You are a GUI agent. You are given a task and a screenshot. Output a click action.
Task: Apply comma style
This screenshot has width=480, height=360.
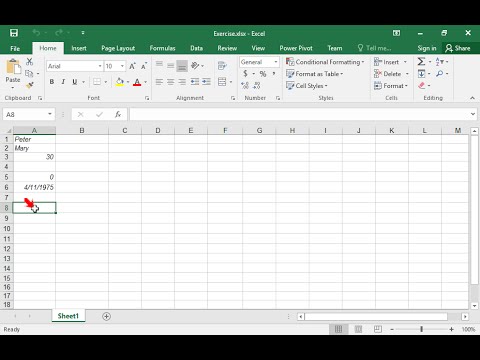pyautogui.click(x=274, y=74)
